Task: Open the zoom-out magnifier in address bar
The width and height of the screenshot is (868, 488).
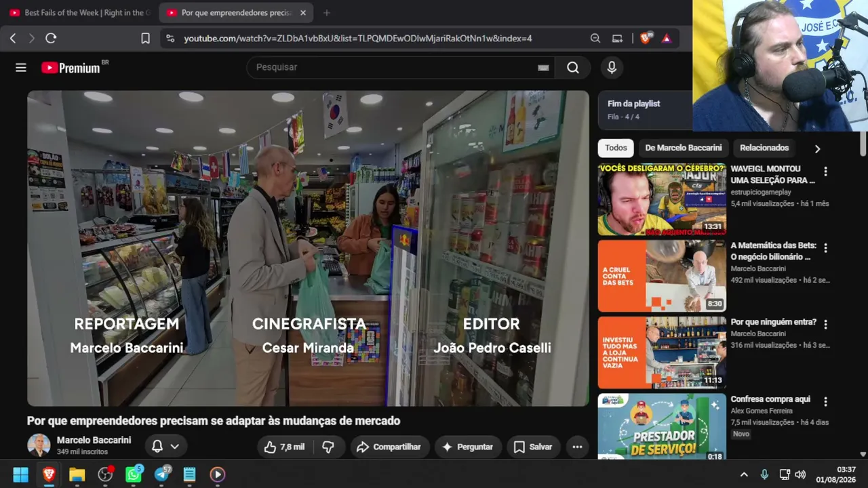Action: click(595, 39)
